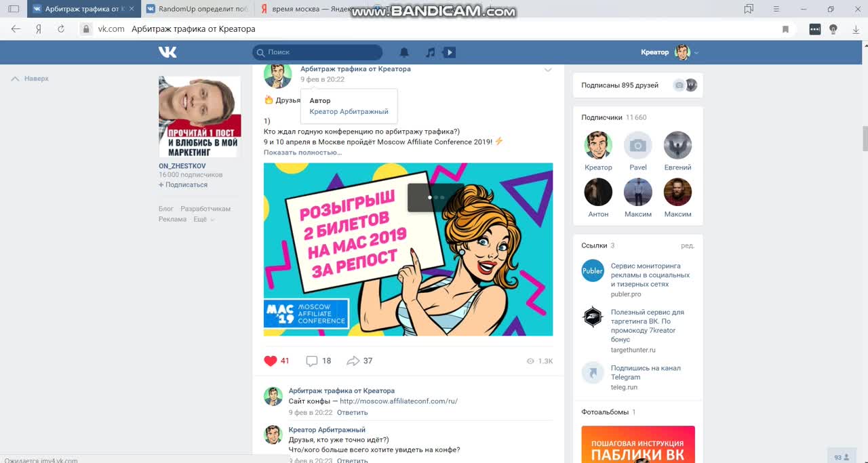The image size is (868, 463).
Task: Open the moscow.affiliateconf.com link
Action: tap(399, 401)
